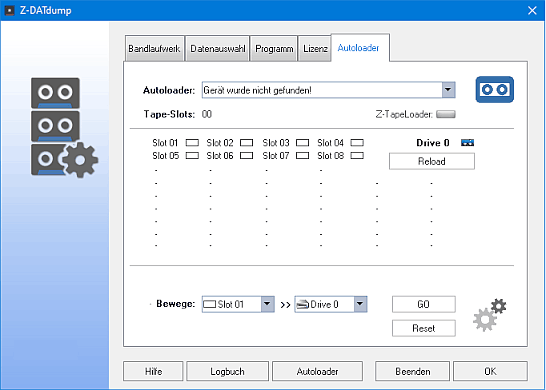The height and width of the screenshot is (390, 546).
Task: Switch to the Datenauswahl tab
Action: tap(217, 48)
